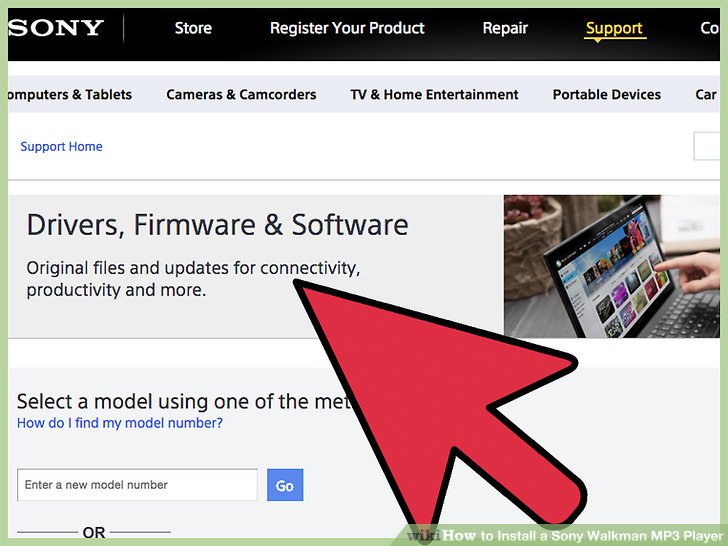Click the wikiHow watermark logo
Screen dimensions: 728x546
tap(423, 535)
